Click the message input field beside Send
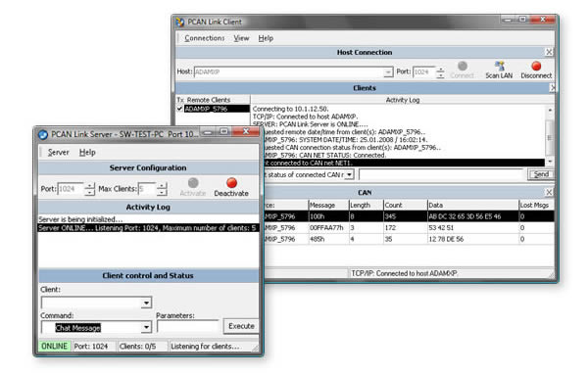The height and width of the screenshot is (376, 588). click(x=441, y=174)
